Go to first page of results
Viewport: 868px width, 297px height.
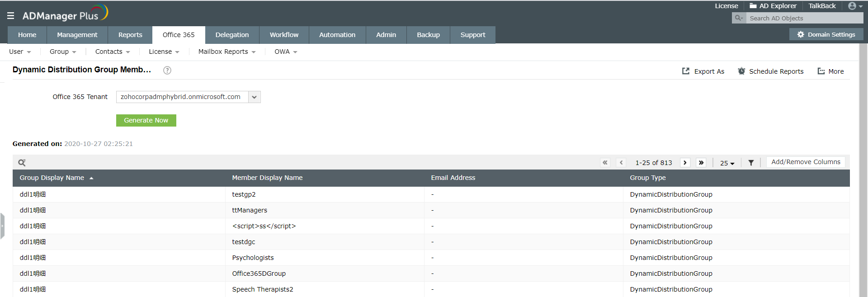click(x=605, y=163)
